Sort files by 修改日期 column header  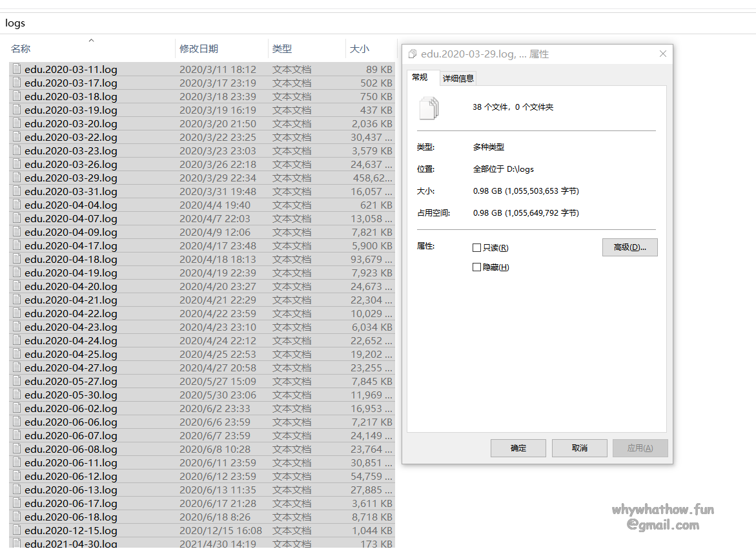click(x=199, y=48)
